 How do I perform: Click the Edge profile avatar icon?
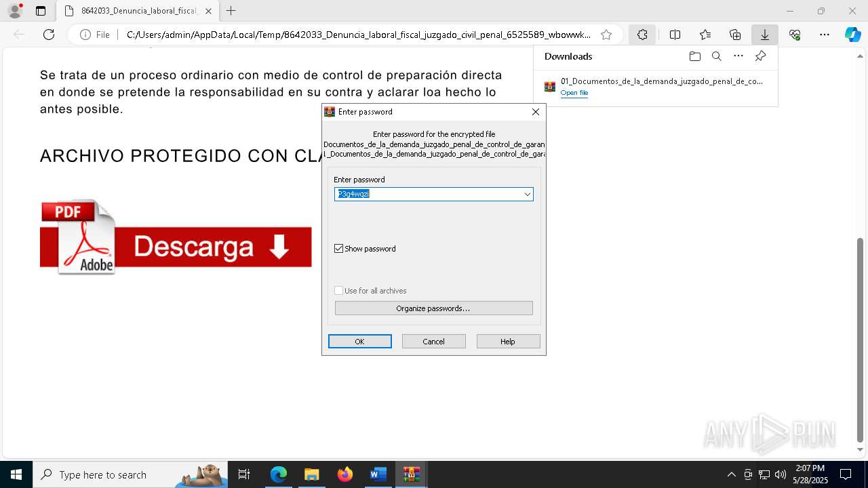pos(15,11)
